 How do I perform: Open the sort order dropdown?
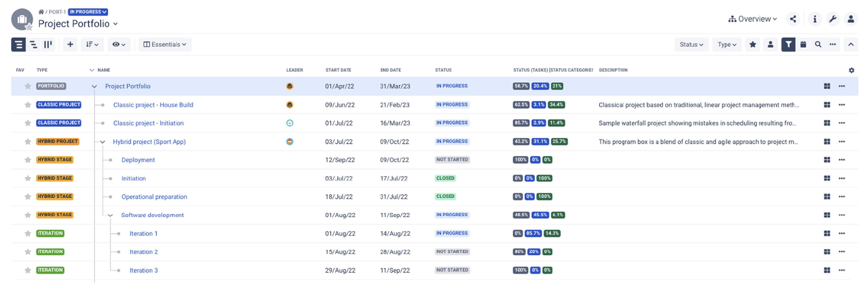92,45
